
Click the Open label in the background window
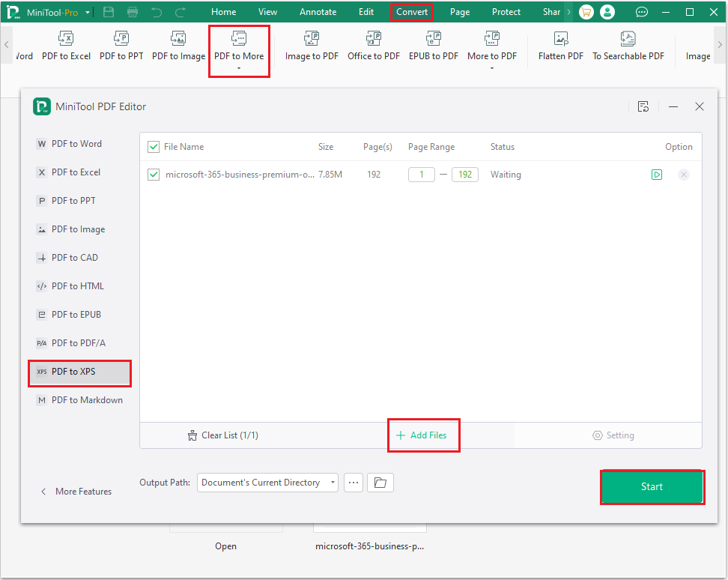[225, 546]
